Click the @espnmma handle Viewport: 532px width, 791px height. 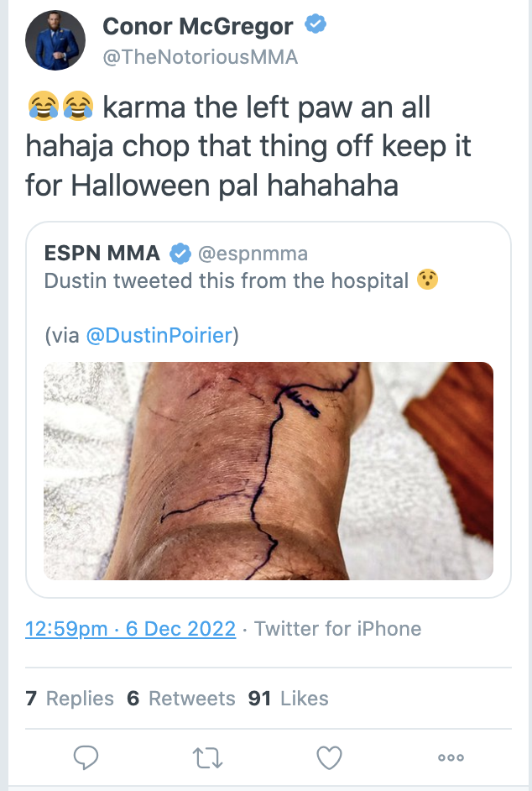(x=253, y=254)
